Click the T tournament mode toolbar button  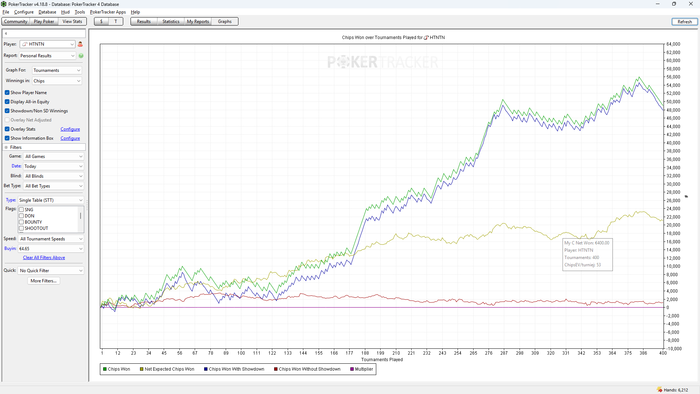click(116, 21)
